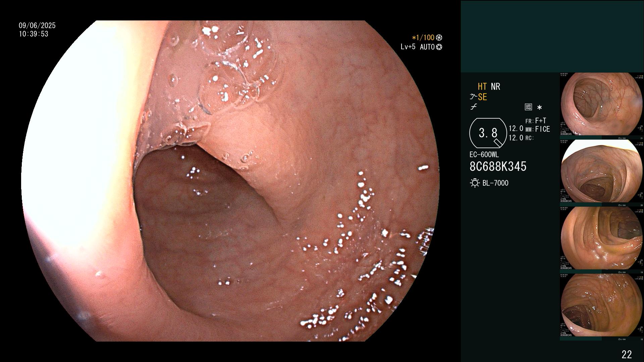Click the upper 12.0 value
644x362 pixels.
(x=516, y=129)
